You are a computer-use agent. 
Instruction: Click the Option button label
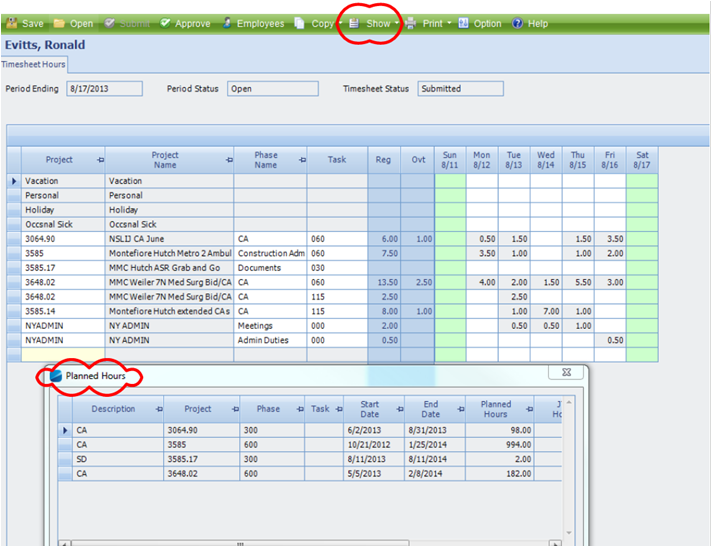pyautogui.click(x=487, y=24)
